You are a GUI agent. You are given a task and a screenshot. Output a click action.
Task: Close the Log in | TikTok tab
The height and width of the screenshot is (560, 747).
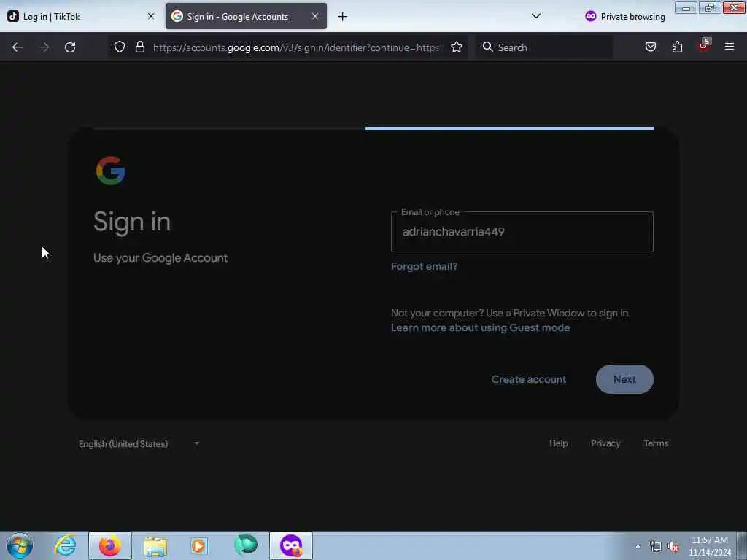[x=151, y=16]
